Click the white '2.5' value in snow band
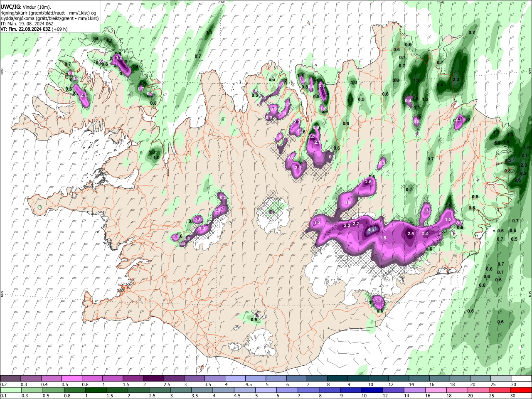532x399 pixels. (411, 234)
